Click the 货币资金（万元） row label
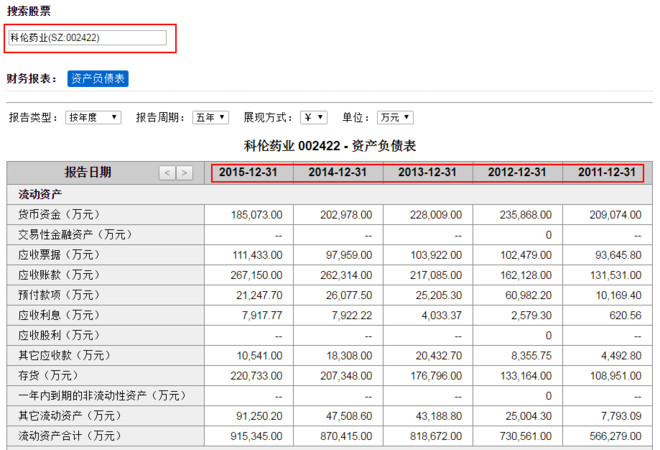 pos(59,215)
